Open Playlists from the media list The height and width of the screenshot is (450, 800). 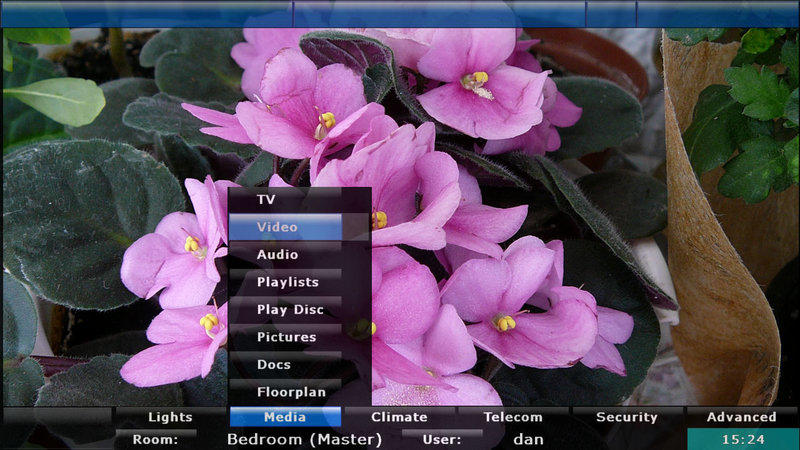pos(285,282)
